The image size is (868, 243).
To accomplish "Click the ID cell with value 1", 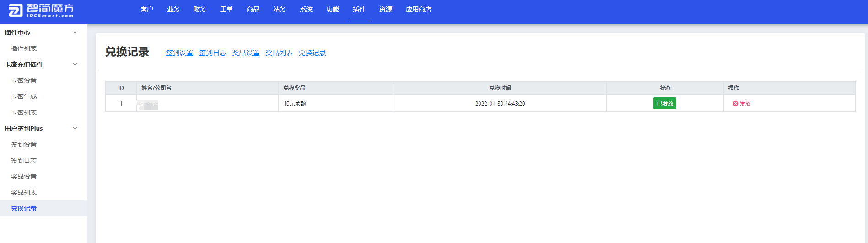I will click(121, 104).
